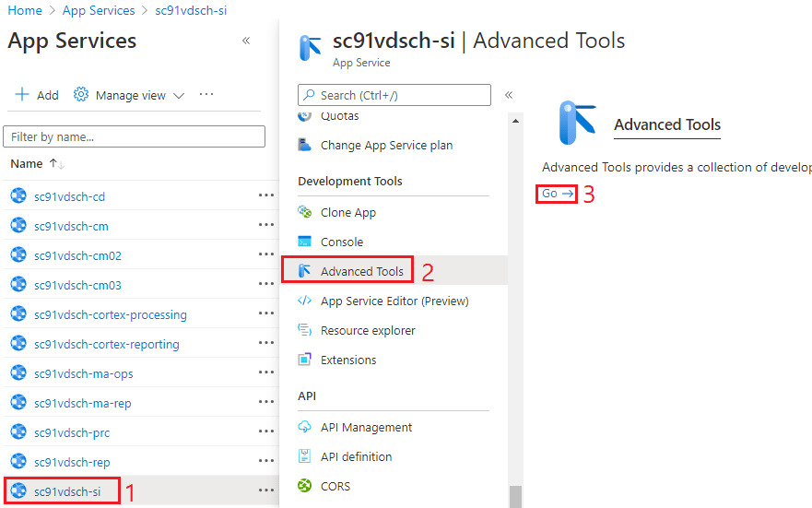Open Extensions menu item

pyautogui.click(x=348, y=360)
